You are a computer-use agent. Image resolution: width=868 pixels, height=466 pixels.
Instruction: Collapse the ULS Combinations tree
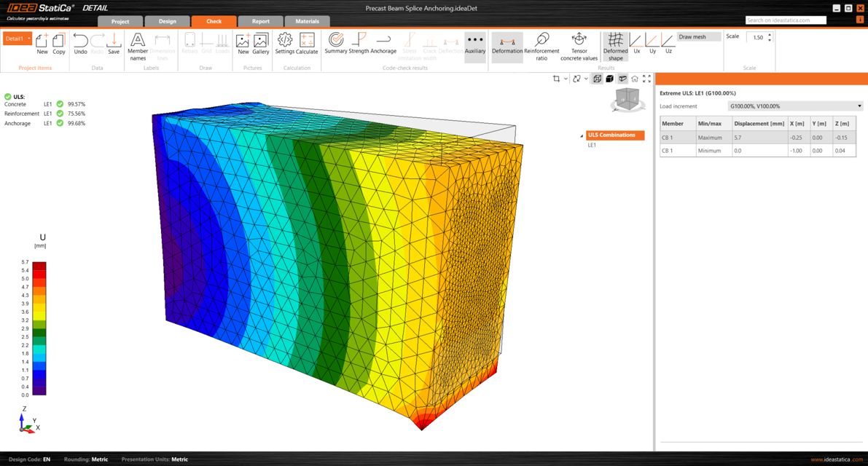(582, 135)
